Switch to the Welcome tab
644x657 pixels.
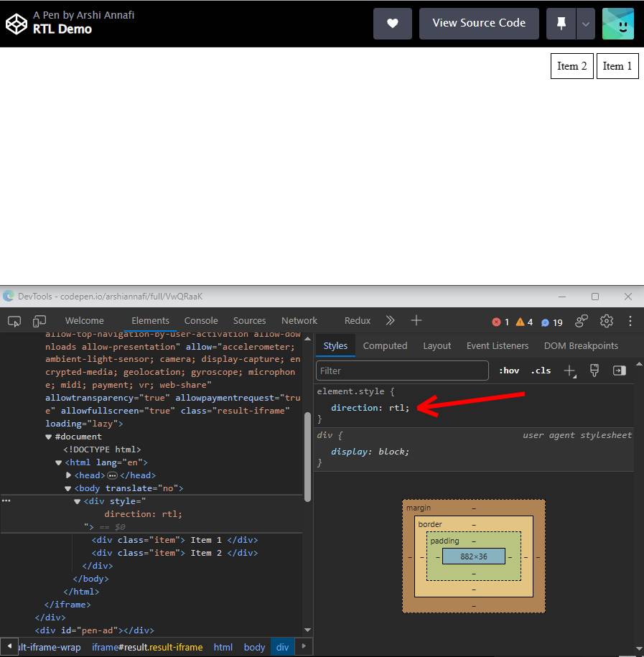click(84, 320)
